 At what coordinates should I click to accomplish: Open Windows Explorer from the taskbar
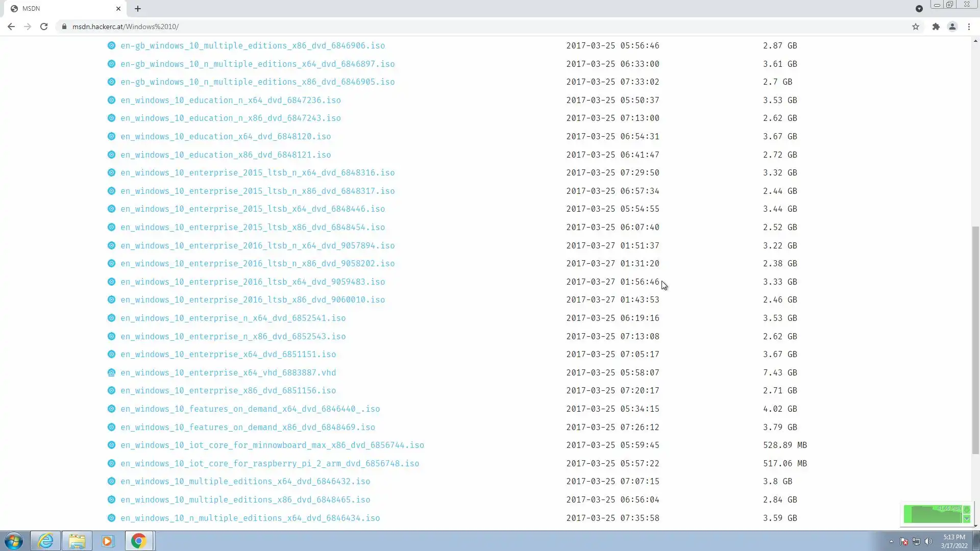[x=77, y=541]
